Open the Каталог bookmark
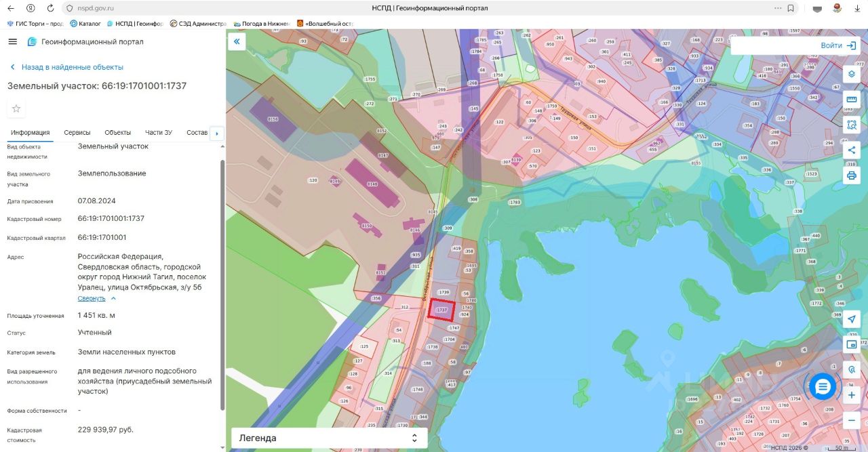The width and height of the screenshot is (868, 452). click(x=85, y=23)
